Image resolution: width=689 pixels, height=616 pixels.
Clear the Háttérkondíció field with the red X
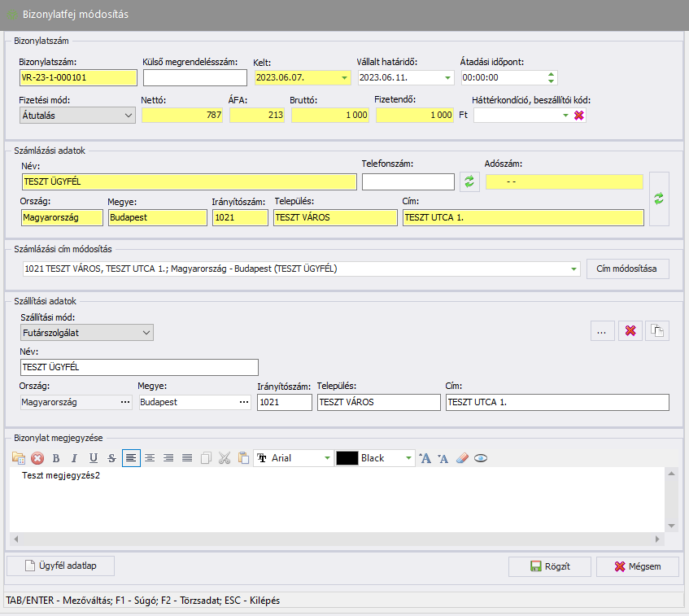579,116
